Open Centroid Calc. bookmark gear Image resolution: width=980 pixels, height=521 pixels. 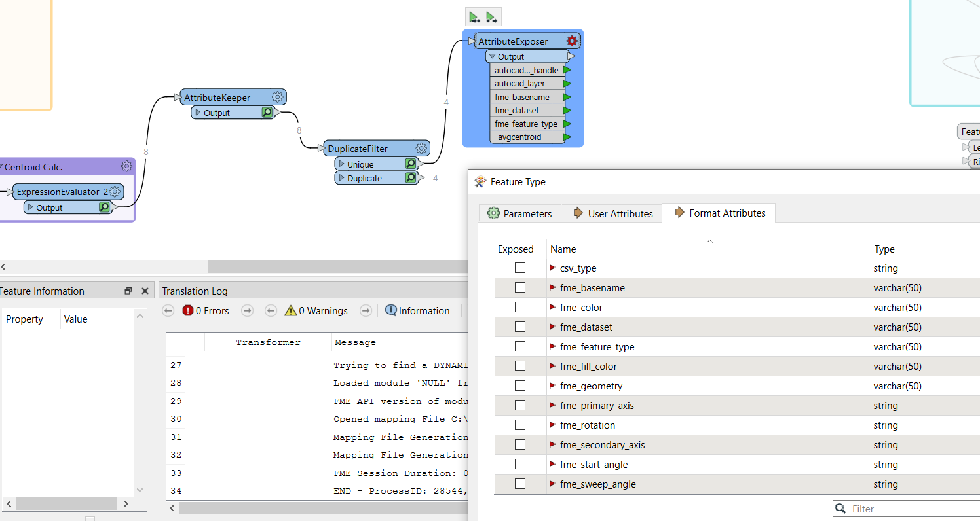click(x=126, y=166)
